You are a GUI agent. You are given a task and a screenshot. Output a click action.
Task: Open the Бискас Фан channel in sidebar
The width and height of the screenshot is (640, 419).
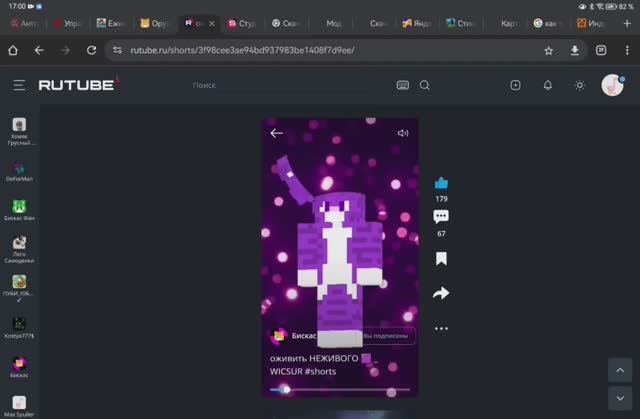(19, 210)
